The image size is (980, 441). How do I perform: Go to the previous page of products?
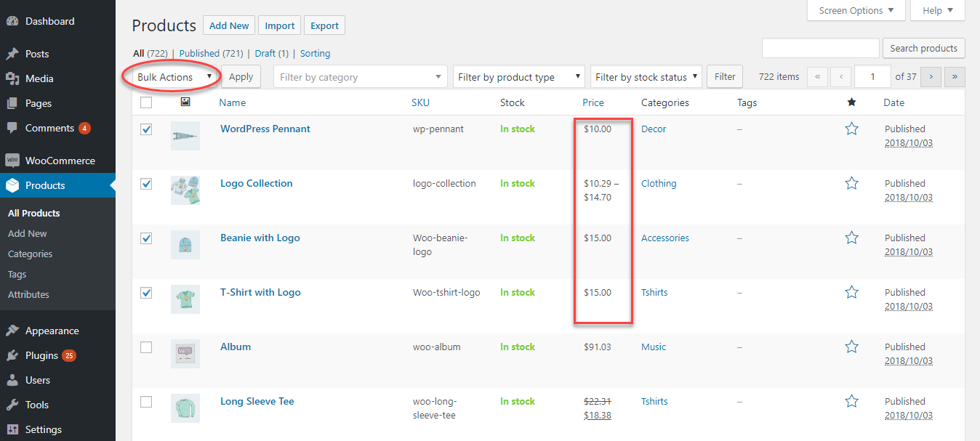coord(841,76)
